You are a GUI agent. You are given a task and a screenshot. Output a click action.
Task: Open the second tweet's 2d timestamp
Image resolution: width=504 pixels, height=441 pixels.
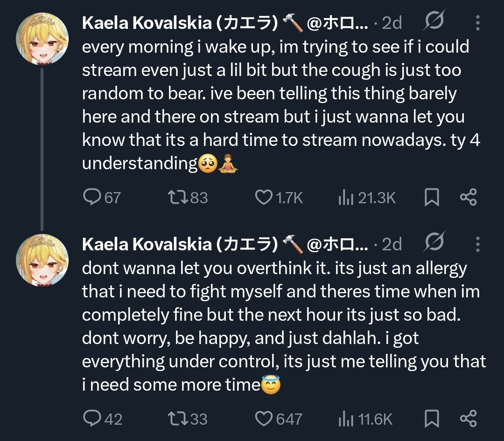(x=392, y=244)
